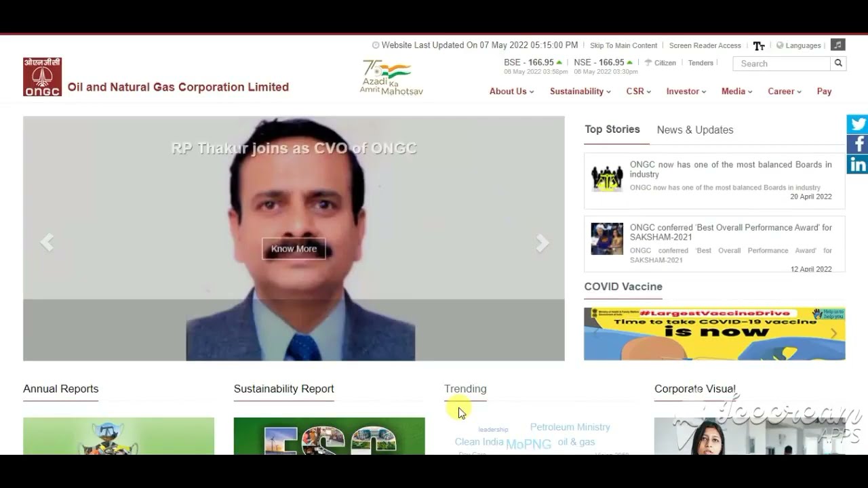This screenshot has width=868, height=488.
Task: Go to next slide with right arrow
Action: coord(542,243)
